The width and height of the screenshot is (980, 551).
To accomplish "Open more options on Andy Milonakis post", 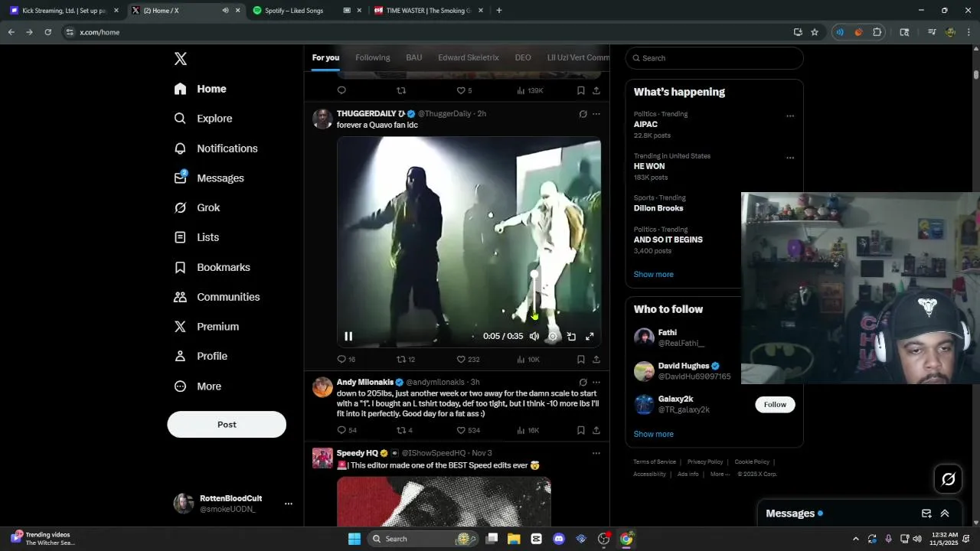I will pyautogui.click(x=596, y=383).
